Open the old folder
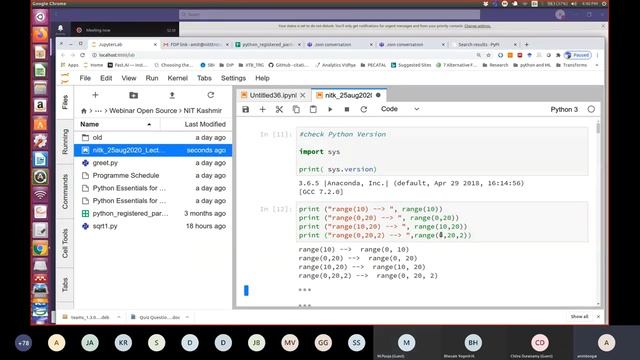Screen dimensions: 640x360 tap(153, 138)
